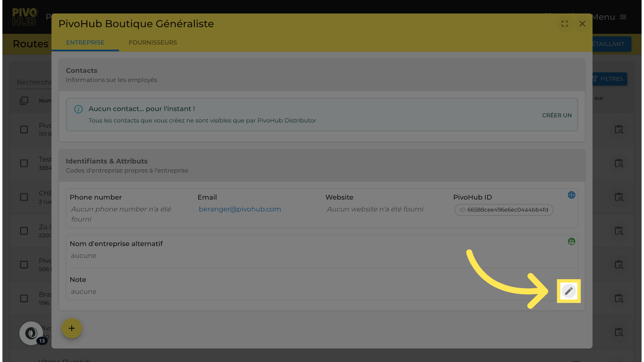Click the blue globe icon beside PivoHub ID

572,195
